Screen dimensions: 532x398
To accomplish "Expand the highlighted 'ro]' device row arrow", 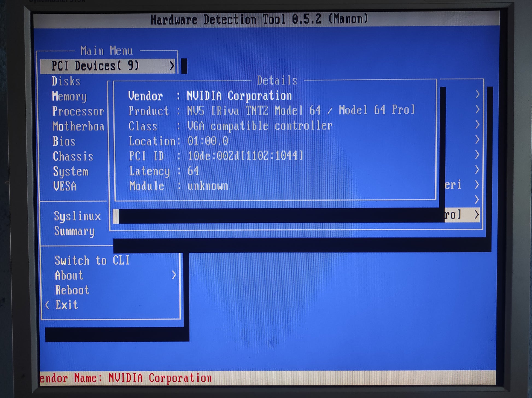I will click(x=477, y=215).
